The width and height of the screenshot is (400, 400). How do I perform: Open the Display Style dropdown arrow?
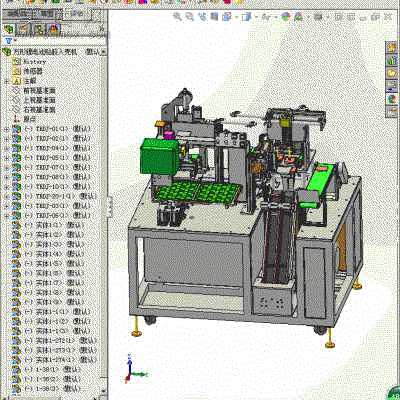(x=256, y=17)
